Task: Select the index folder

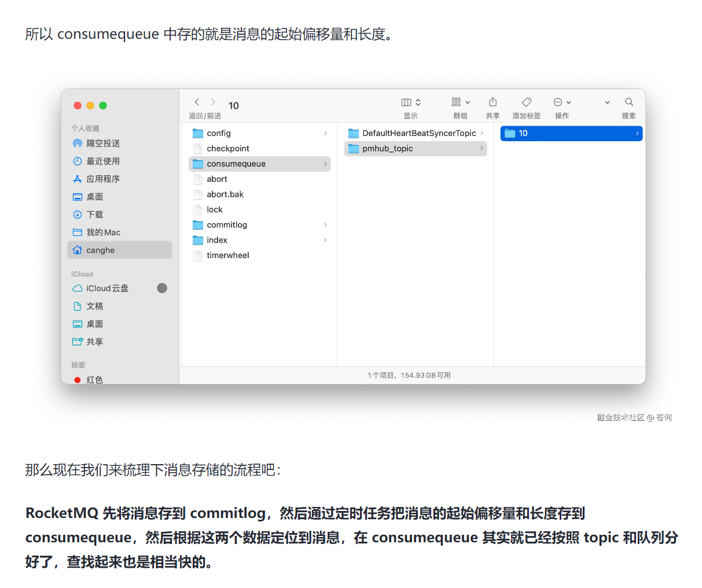Action: (259, 240)
